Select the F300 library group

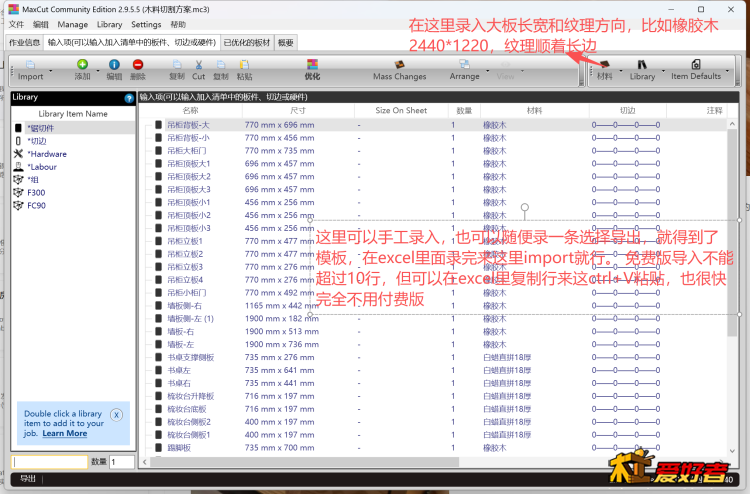[36, 193]
